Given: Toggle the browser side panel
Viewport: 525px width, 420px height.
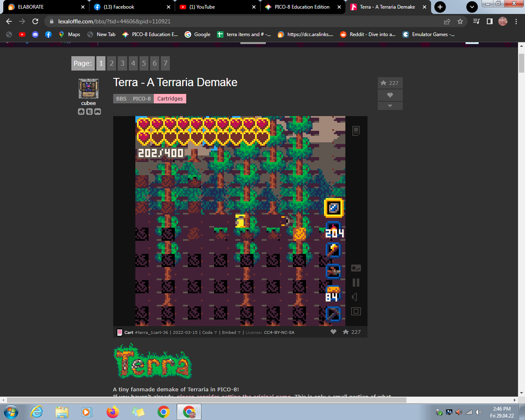Looking at the screenshot, I should pyautogui.click(x=490, y=21).
